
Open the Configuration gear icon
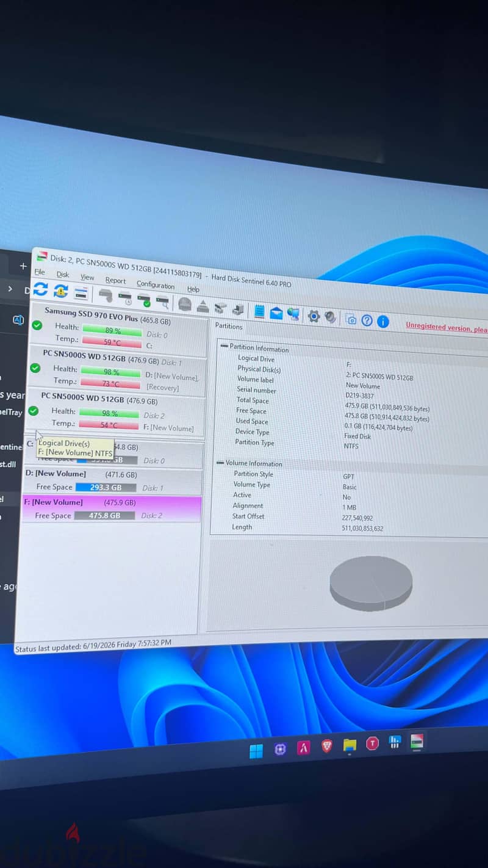(x=314, y=316)
